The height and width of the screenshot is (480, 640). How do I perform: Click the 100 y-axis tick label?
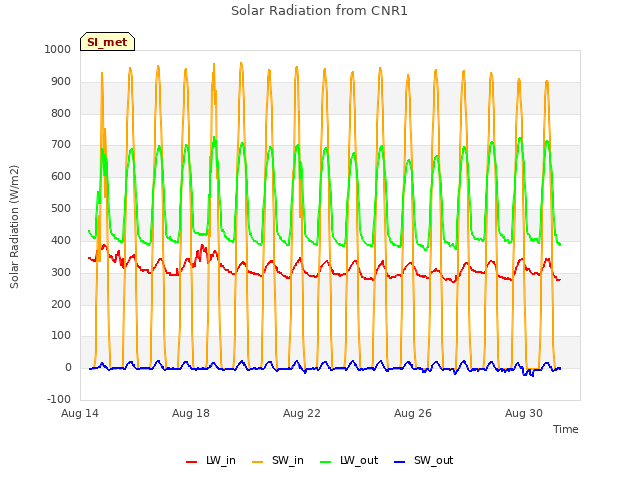(61, 336)
